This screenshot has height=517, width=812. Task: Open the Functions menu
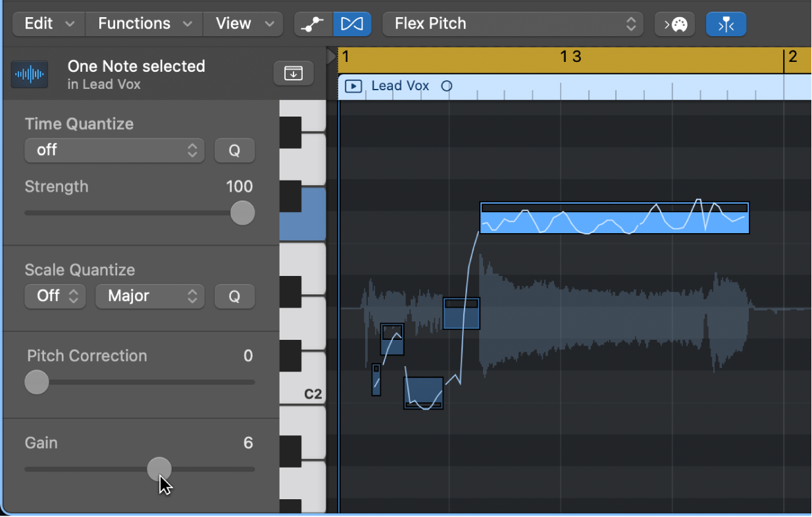tap(143, 24)
